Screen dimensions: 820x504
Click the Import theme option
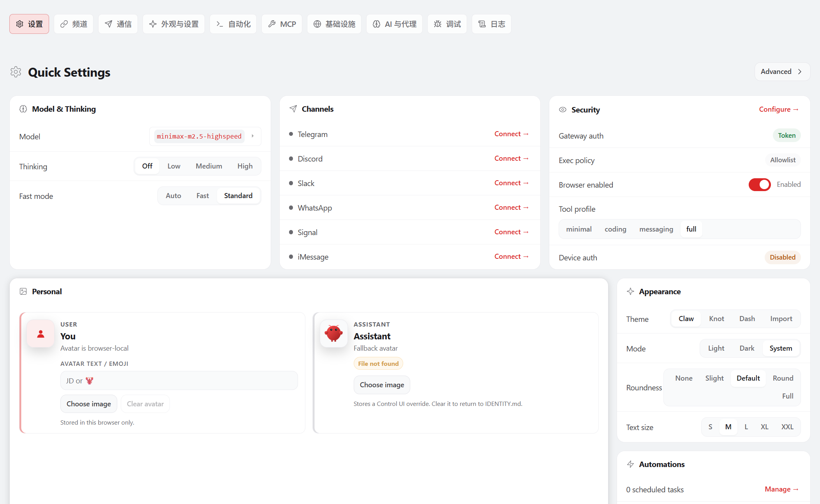(x=781, y=319)
